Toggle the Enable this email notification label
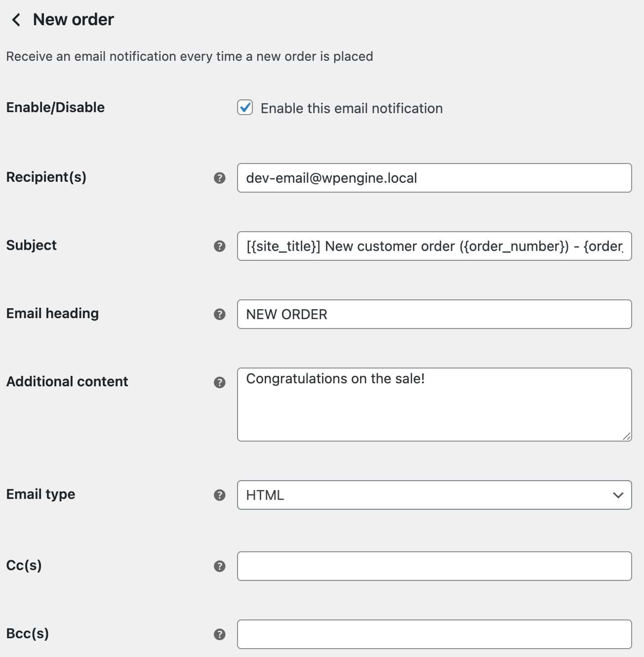The height and width of the screenshot is (657, 644). [x=352, y=108]
